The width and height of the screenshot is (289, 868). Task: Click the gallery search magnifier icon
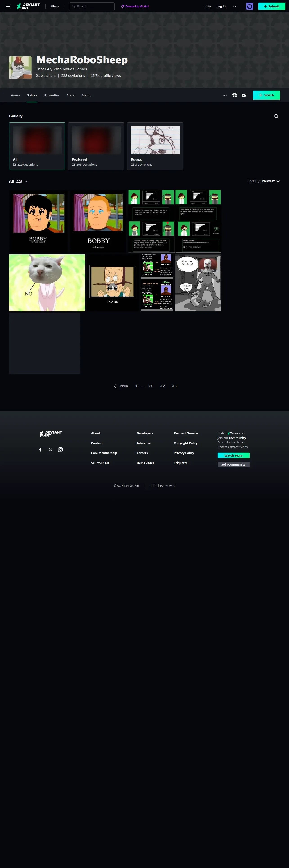point(276,116)
